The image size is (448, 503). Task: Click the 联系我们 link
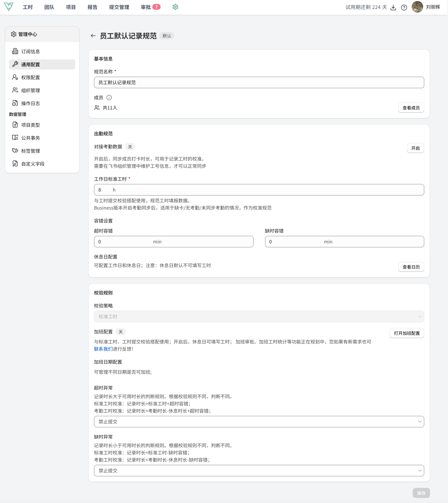[103, 349]
